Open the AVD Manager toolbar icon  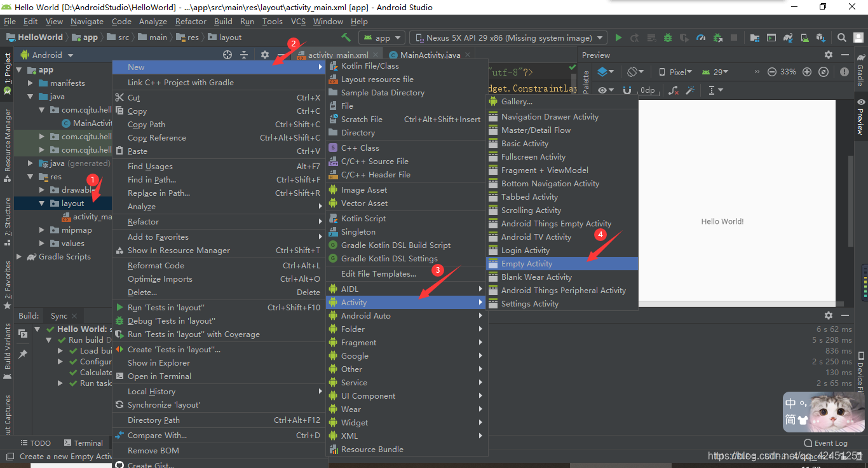(x=804, y=38)
